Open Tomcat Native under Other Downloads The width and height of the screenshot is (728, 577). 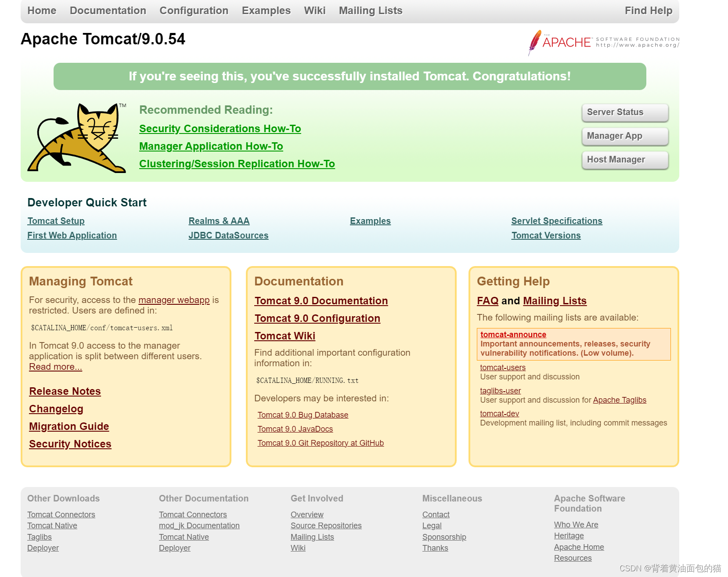(x=52, y=526)
